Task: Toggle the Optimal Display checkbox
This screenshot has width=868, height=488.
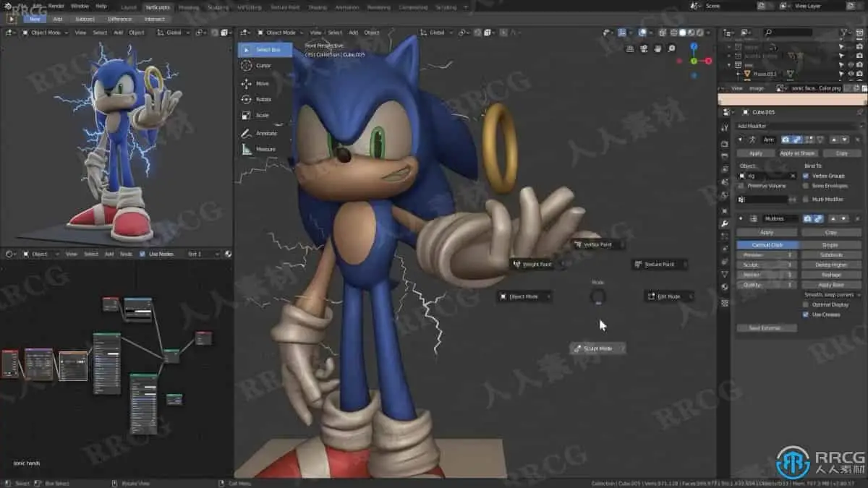Action: pyautogui.click(x=806, y=304)
